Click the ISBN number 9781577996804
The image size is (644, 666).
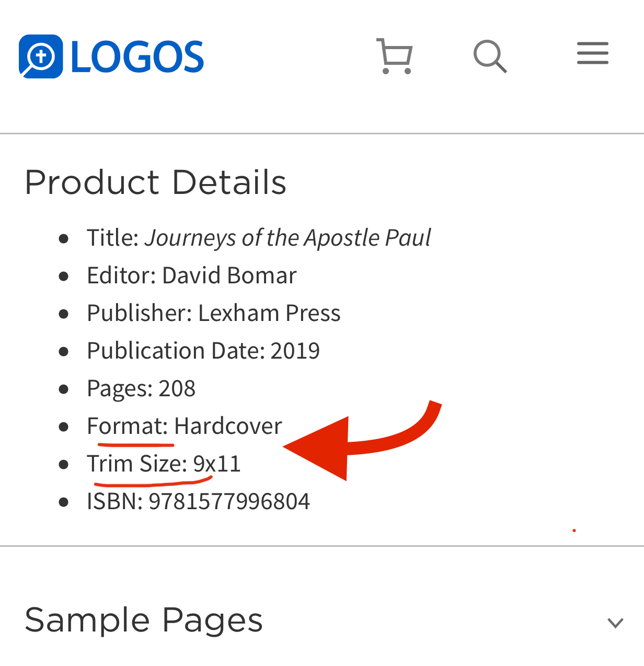click(x=229, y=501)
